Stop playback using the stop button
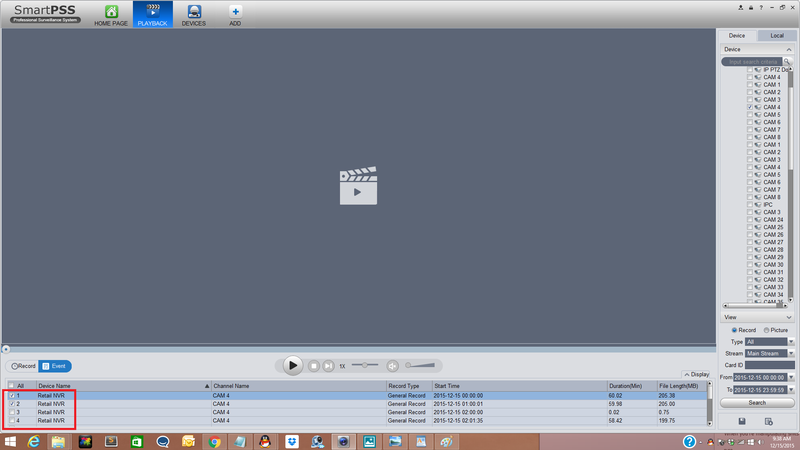Viewport: 800px width, 450px height. coord(314,366)
